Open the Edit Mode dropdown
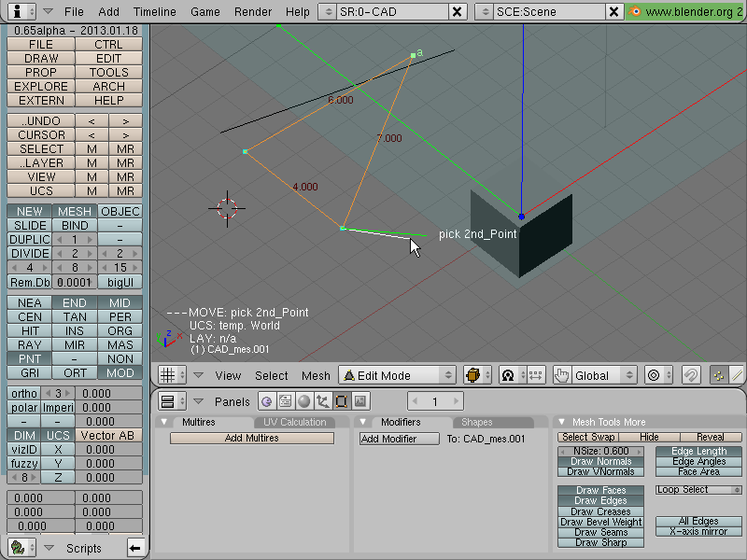The width and height of the screenshot is (747, 560). pos(398,375)
